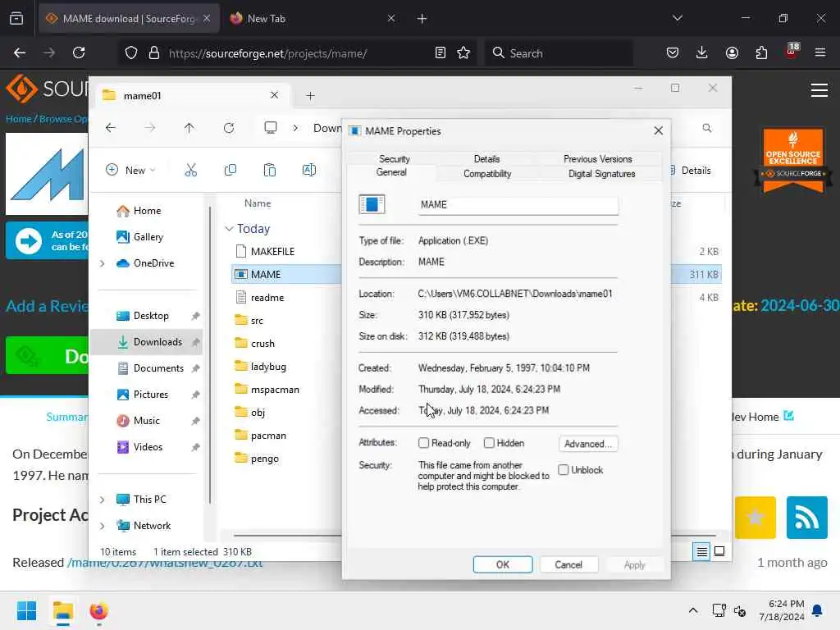Collapse the Today file group
The image size is (840, 630).
(x=230, y=229)
